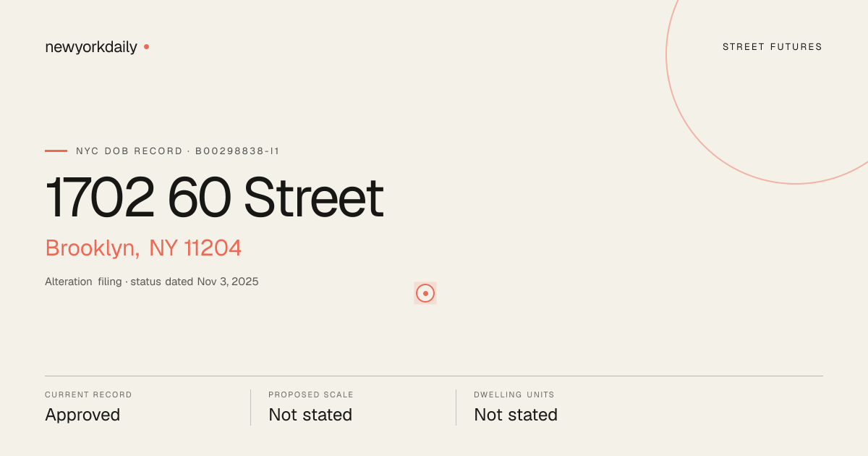Click the PROPOSED SCALE label
The width and height of the screenshot is (868, 456).
pyautogui.click(x=311, y=395)
